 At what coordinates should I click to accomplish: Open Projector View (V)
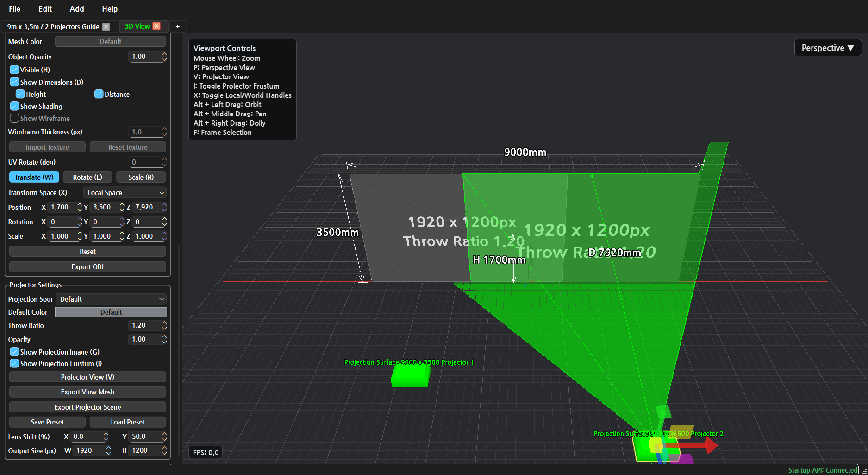click(87, 377)
